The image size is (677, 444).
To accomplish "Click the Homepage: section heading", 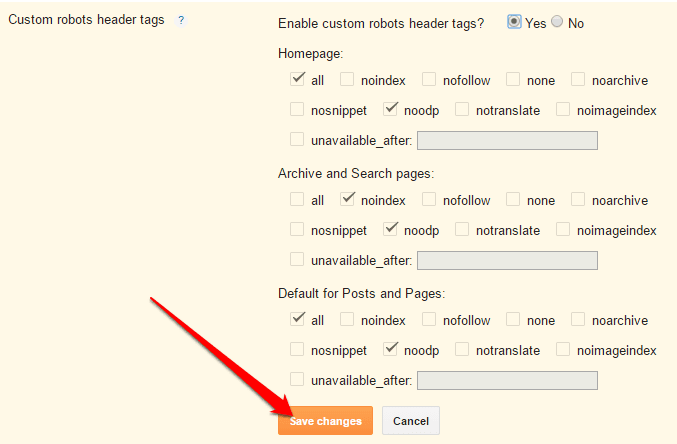I will pos(310,54).
